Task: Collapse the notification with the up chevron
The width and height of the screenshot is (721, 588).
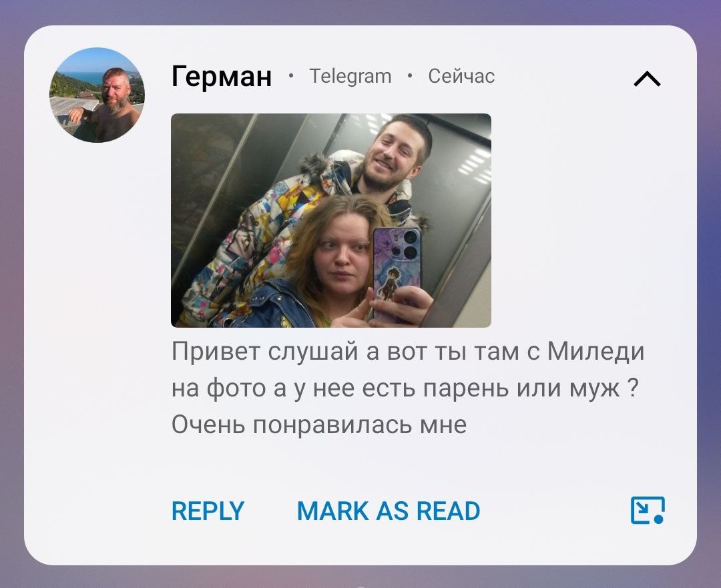Action: pos(647,79)
